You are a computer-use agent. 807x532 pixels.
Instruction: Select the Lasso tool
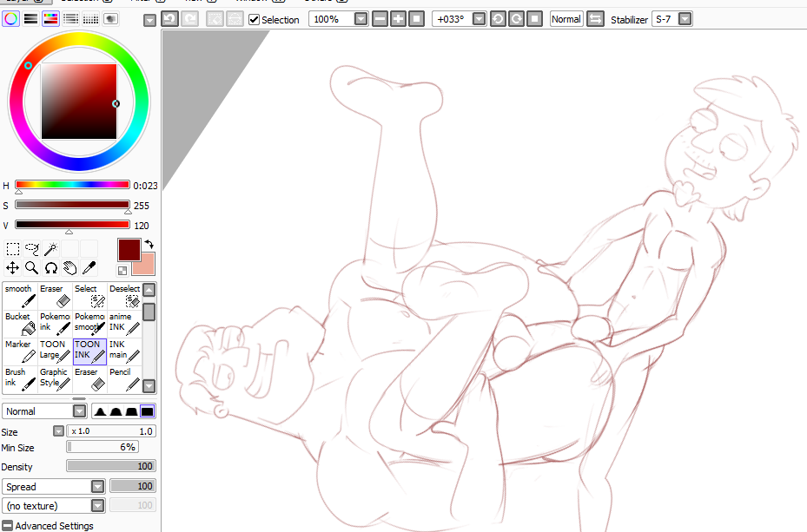pos(32,249)
